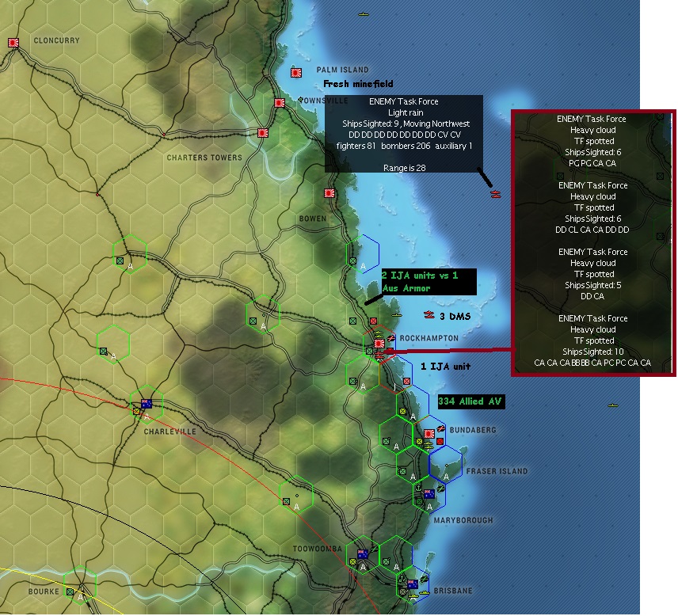Image resolution: width=678 pixels, height=616 pixels.
Task: Click the yellow unit counter at Toowoomba
Action: coord(352,561)
